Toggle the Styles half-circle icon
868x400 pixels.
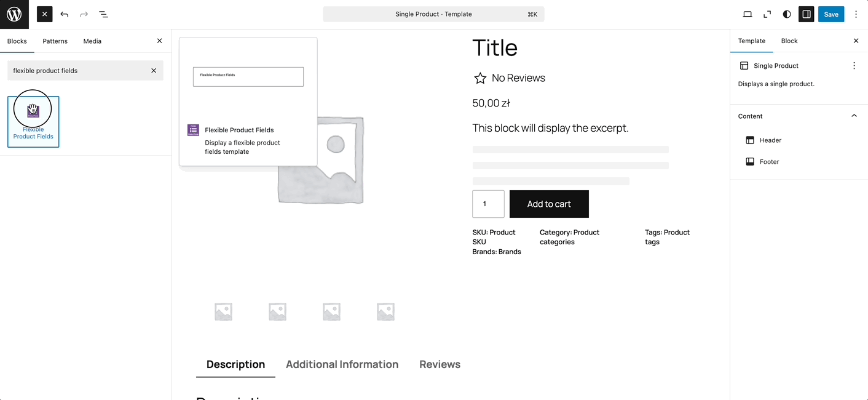click(x=787, y=14)
